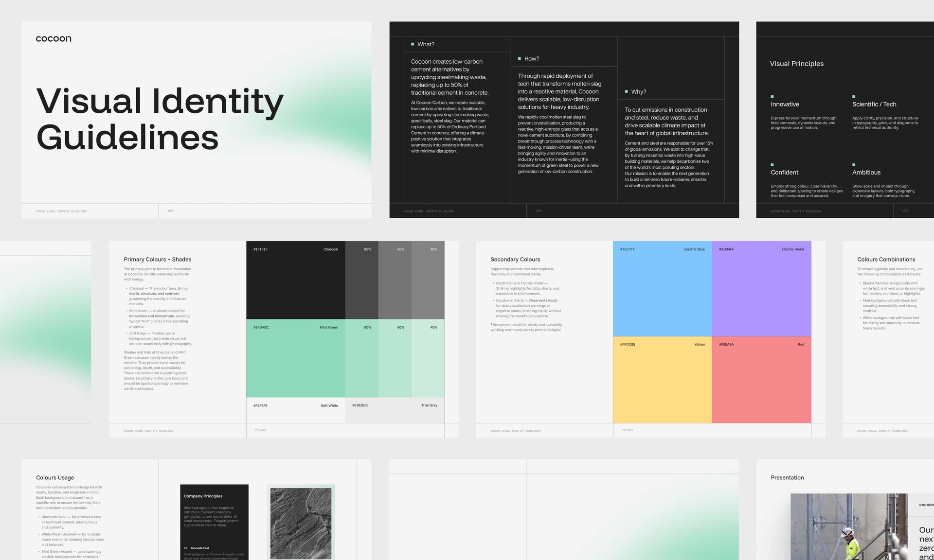Click the Cocoon creates low-carbon cement paragraph

pos(450,77)
